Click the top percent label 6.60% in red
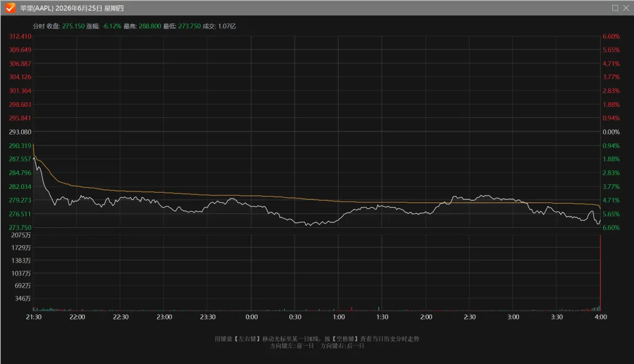This screenshot has width=634, height=364. 611,36
